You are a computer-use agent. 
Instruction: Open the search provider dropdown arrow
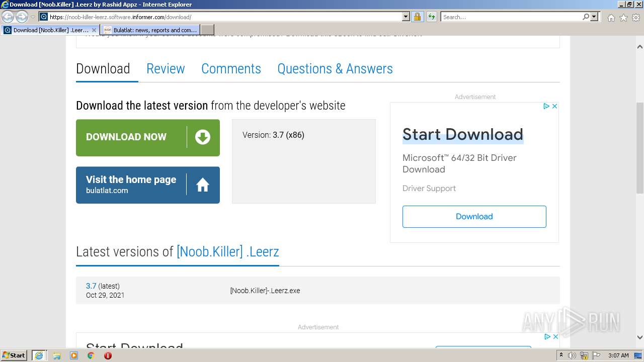[594, 17]
